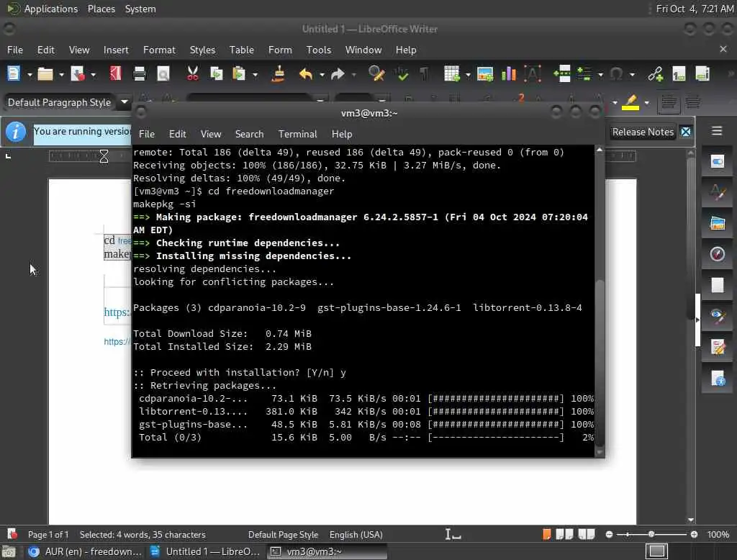Click zoom slider handle
737x560 pixels.
pyautogui.click(x=651, y=535)
